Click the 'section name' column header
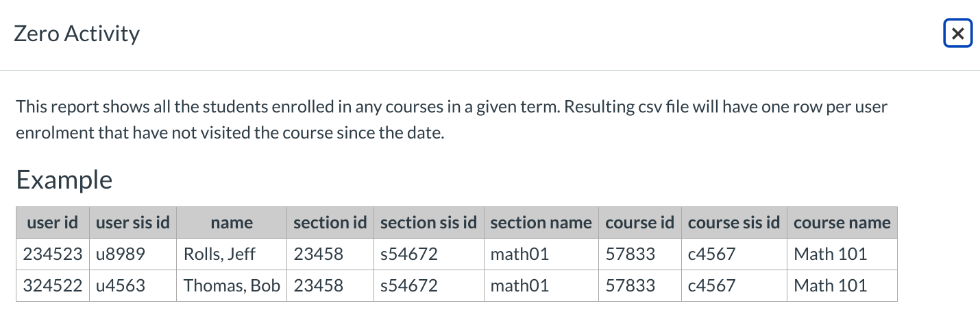This screenshot has height=310, width=980. tap(541, 223)
